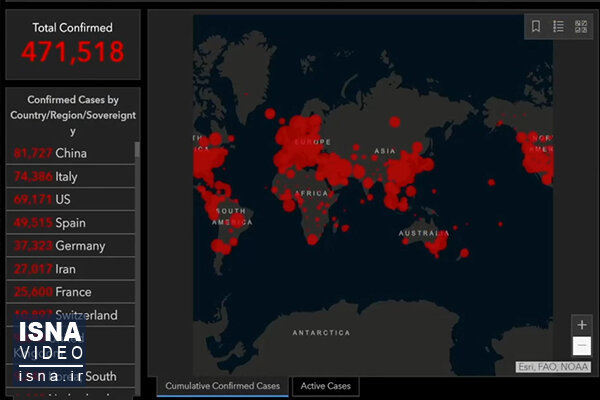Select Spain in confirmed cases list

(71, 223)
